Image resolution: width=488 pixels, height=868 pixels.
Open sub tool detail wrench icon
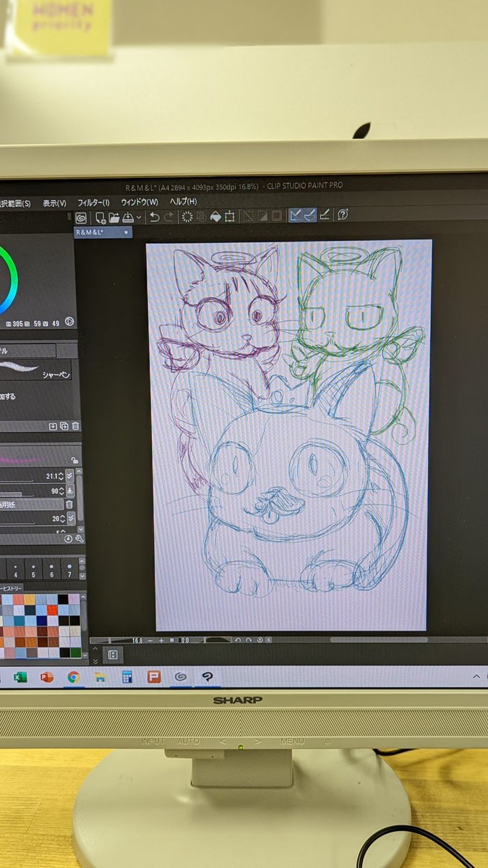(78, 538)
